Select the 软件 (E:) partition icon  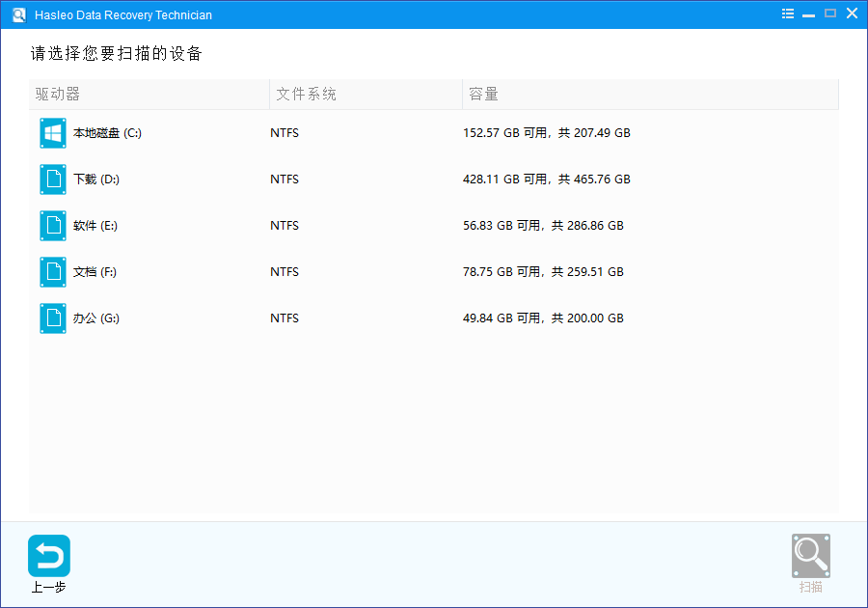(52, 225)
